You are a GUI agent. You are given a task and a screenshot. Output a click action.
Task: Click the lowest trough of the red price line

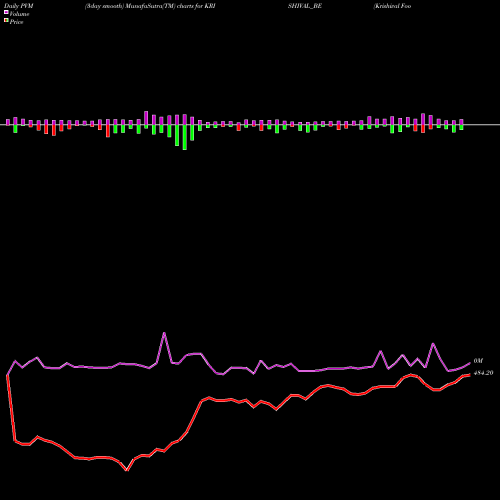[x=127, y=470]
